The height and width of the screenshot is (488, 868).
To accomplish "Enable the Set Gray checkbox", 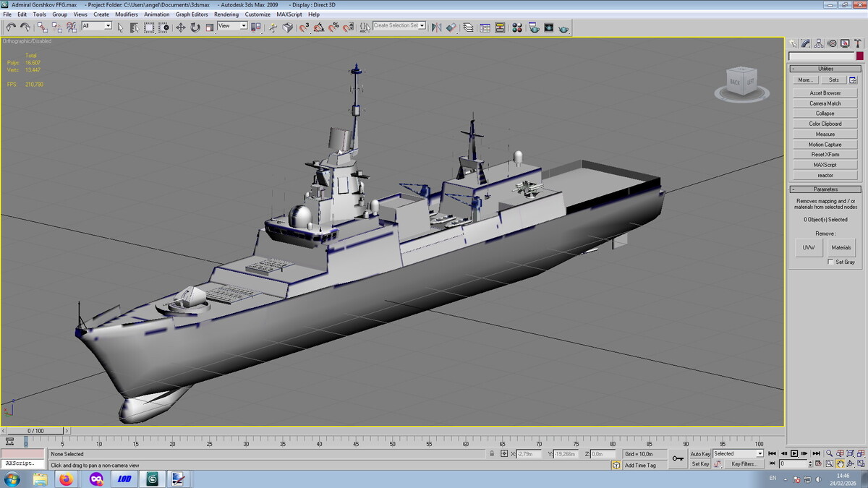I will click(x=830, y=262).
